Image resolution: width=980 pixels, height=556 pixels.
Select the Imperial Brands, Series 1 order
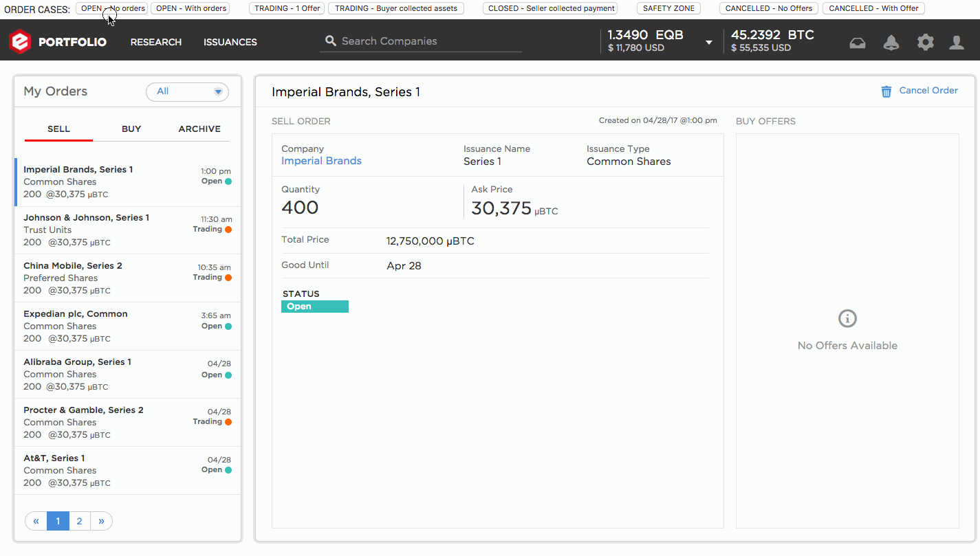click(128, 182)
